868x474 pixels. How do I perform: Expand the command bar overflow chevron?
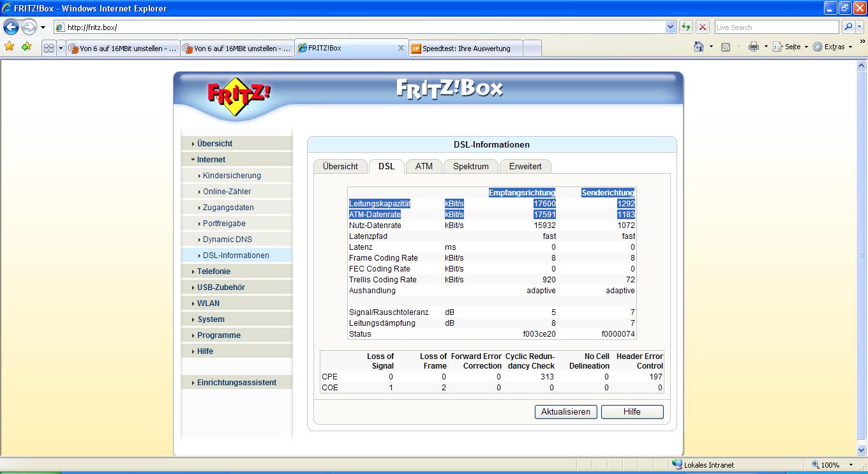pyautogui.click(x=863, y=42)
